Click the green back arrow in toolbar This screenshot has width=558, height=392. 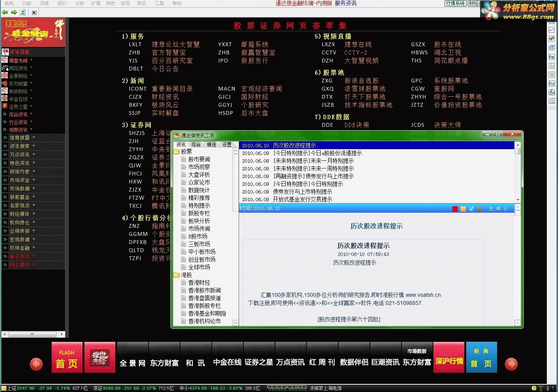pos(5,12)
